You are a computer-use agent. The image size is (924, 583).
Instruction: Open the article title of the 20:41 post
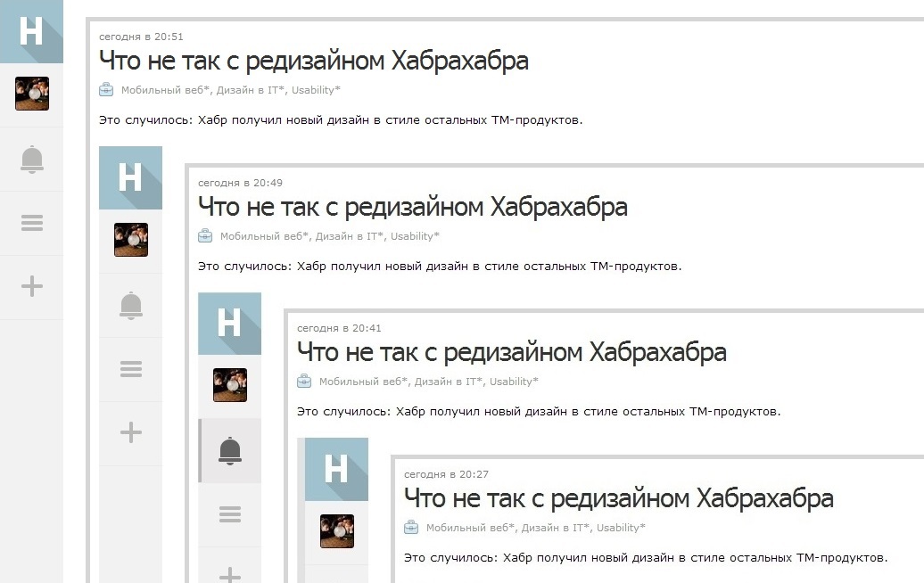(512, 353)
